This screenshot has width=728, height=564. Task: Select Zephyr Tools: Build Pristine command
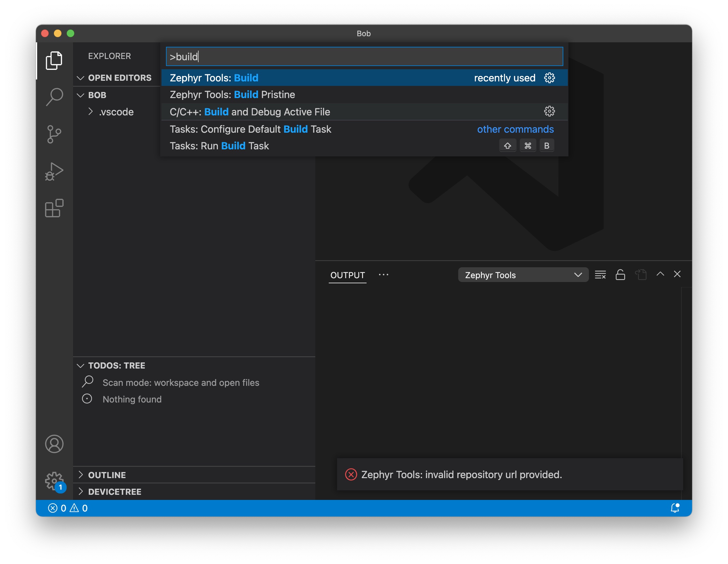[x=232, y=95]
